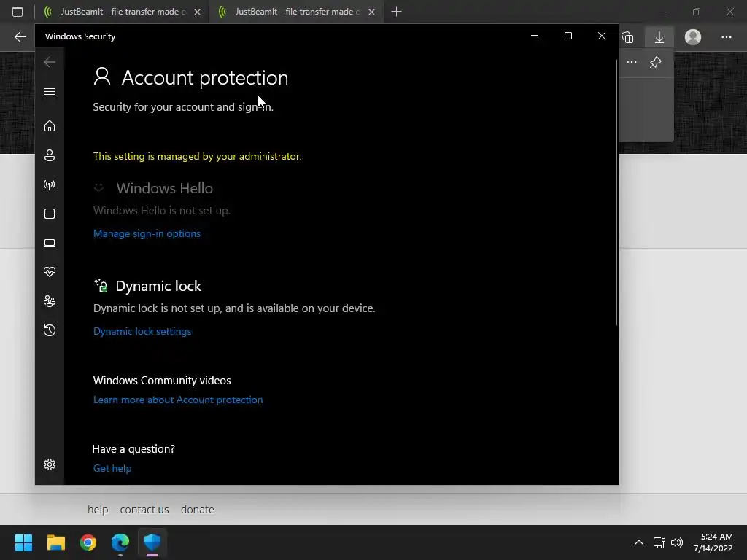The width and height of the screenshot is (747, 560).
Task: Switch to the second JustBeamIt browser tab
Action: [x=296, y=12]
